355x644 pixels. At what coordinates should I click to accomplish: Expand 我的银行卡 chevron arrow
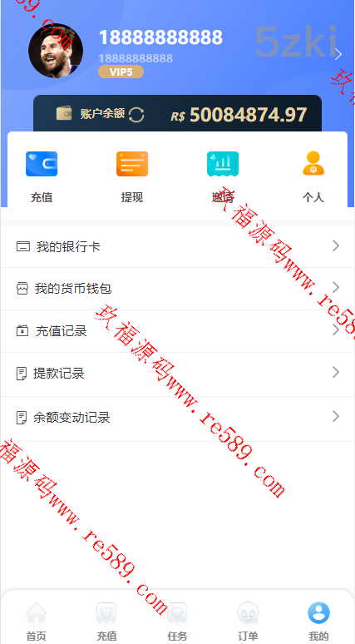(336, 246)
